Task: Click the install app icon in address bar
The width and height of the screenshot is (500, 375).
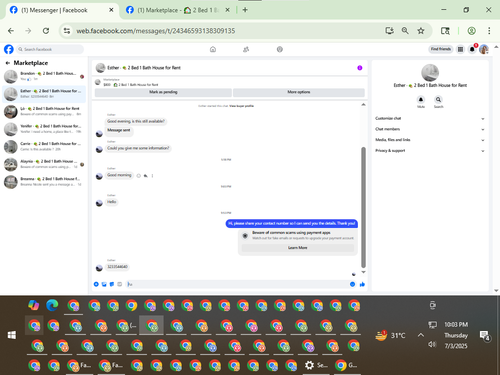Action: (389, 31)
